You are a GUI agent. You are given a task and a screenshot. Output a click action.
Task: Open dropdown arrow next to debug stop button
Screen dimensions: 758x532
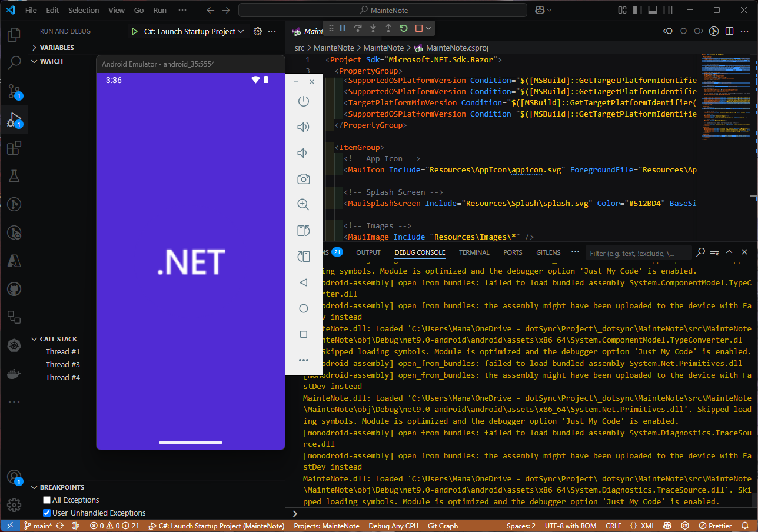click(429, 28)
